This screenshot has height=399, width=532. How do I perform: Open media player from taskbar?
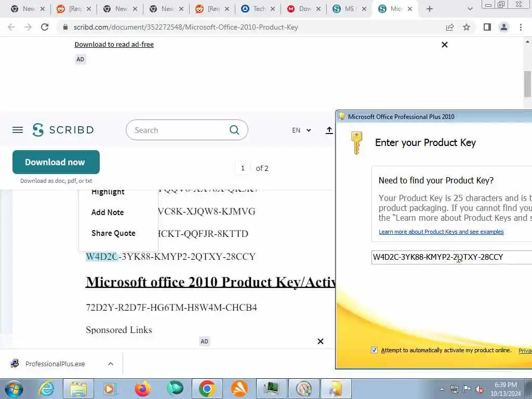tap(110, 389)
